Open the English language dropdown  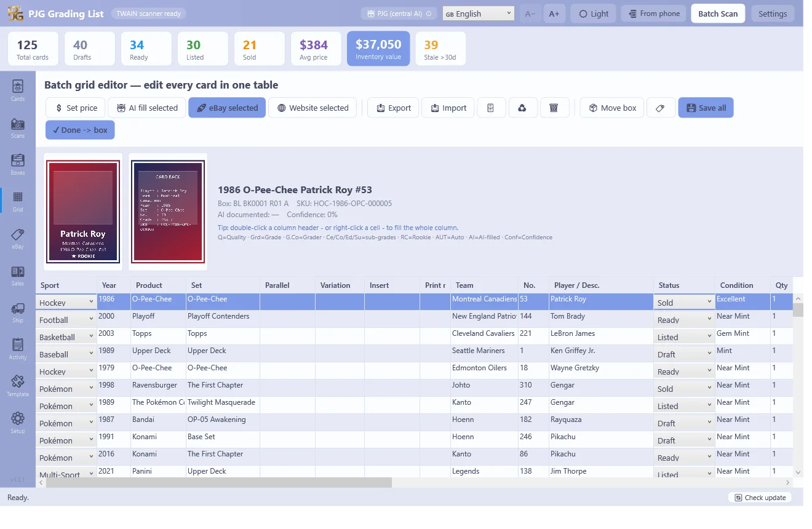(478, 14)
